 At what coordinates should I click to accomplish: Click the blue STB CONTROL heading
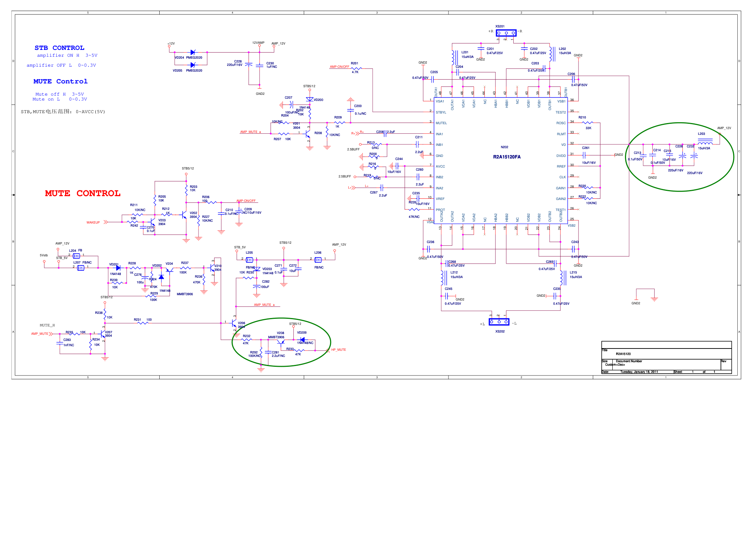point(59,48)
